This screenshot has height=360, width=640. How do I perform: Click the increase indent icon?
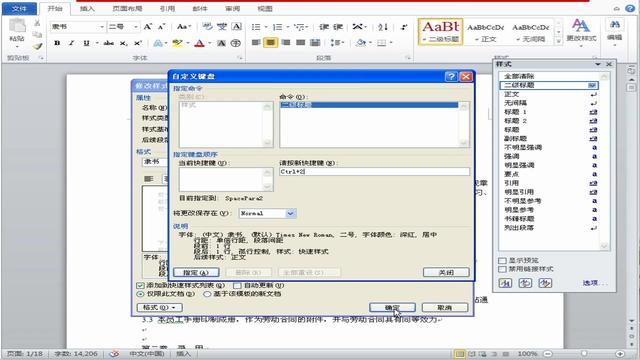tap(338, 27)
